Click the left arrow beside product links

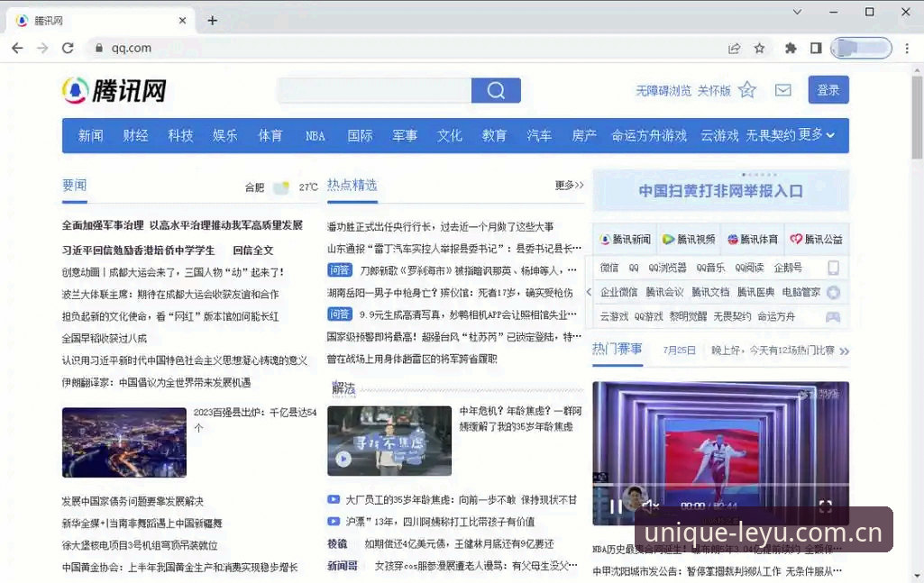point(589,292)
